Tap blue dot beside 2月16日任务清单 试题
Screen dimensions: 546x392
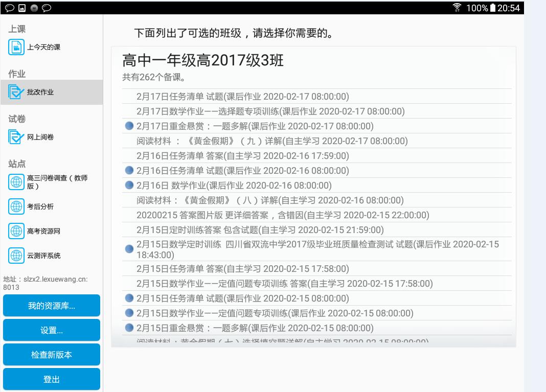click(x=129, y=170)
